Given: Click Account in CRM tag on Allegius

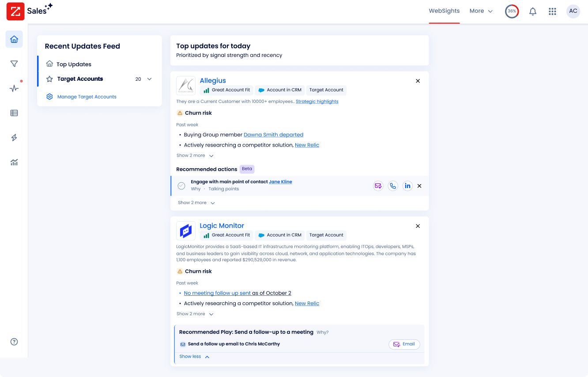Looking at the screenshot, I should (x=280, y=90).
